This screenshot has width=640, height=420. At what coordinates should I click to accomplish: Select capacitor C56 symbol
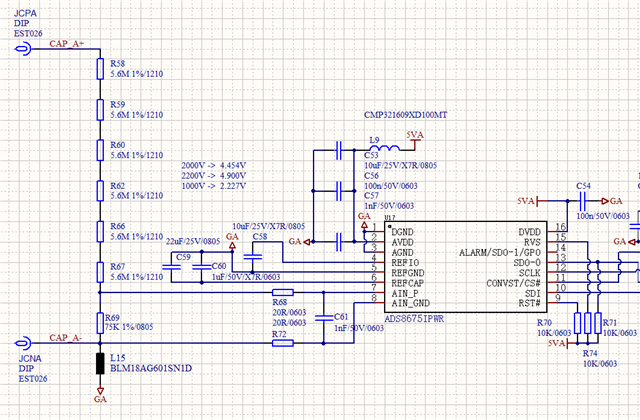[339, 191]
